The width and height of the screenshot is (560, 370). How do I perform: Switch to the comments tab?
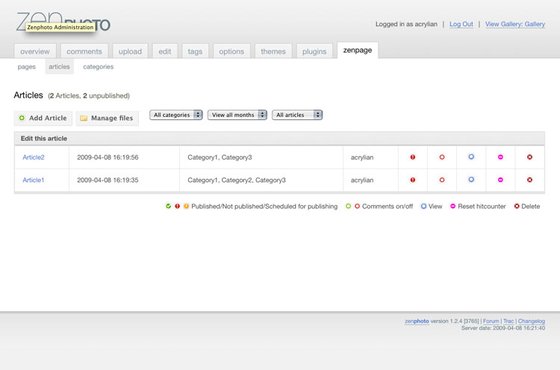coord(84,51)
